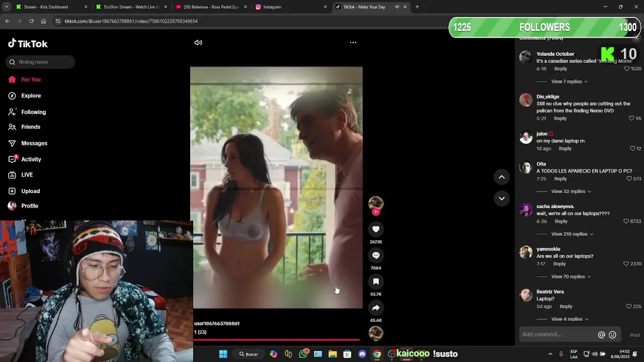Viewport: 644px width, 362px height.
Task: Like Oña's comment with 573 likes
Action: click(x=629, y=179)
